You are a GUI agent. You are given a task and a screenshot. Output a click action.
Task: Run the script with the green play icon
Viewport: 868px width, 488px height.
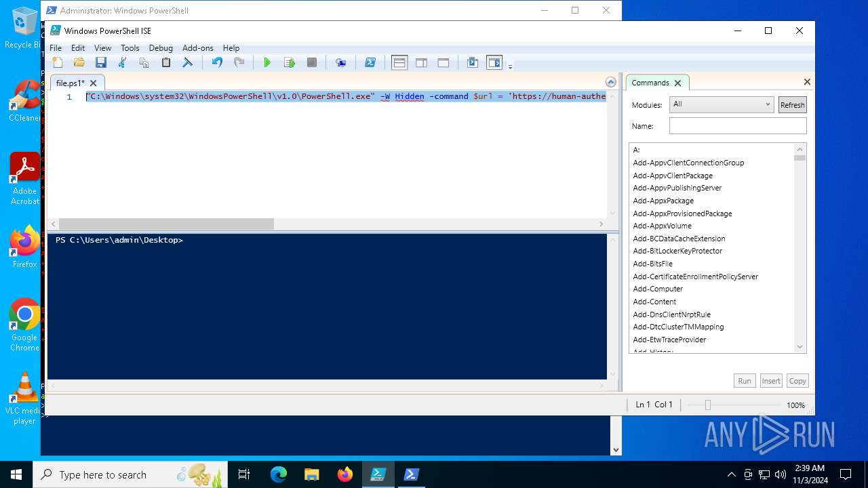tap(267, 62)
